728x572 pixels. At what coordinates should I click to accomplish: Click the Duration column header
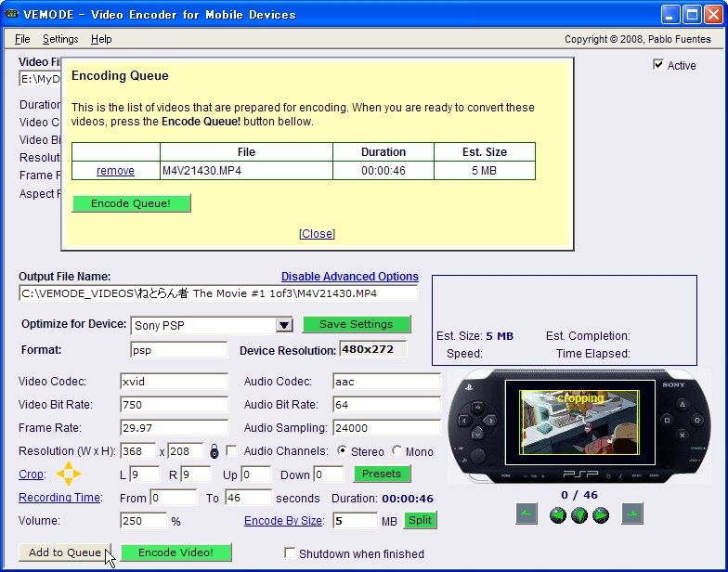pyautogui.click(x=383, y=152)
